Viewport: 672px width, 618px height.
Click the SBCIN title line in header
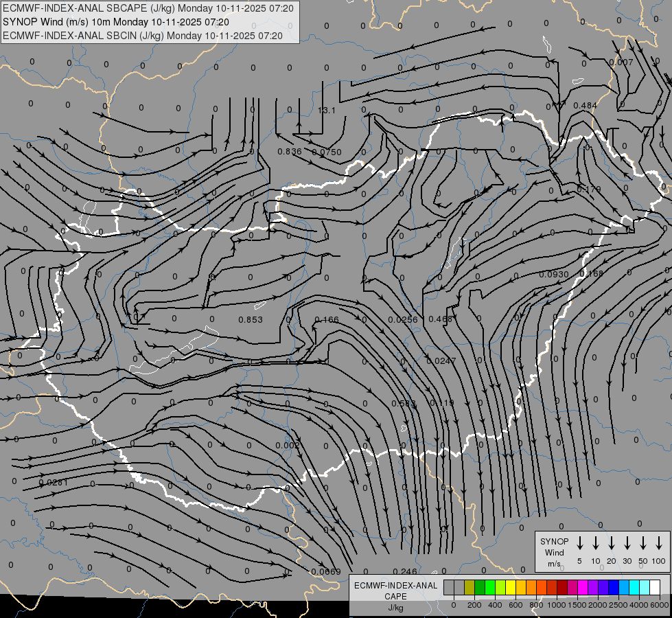[143, 36]
